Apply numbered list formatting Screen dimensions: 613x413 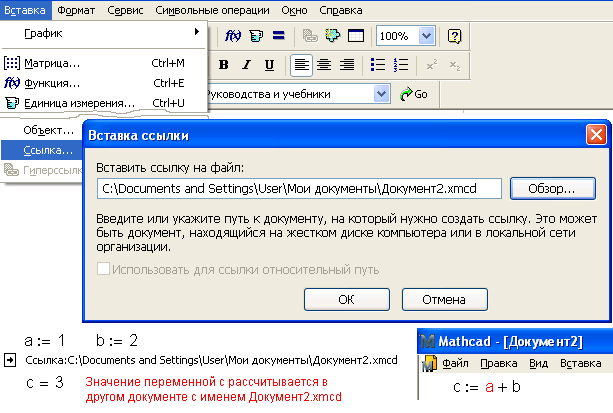(x=401, y=65)
